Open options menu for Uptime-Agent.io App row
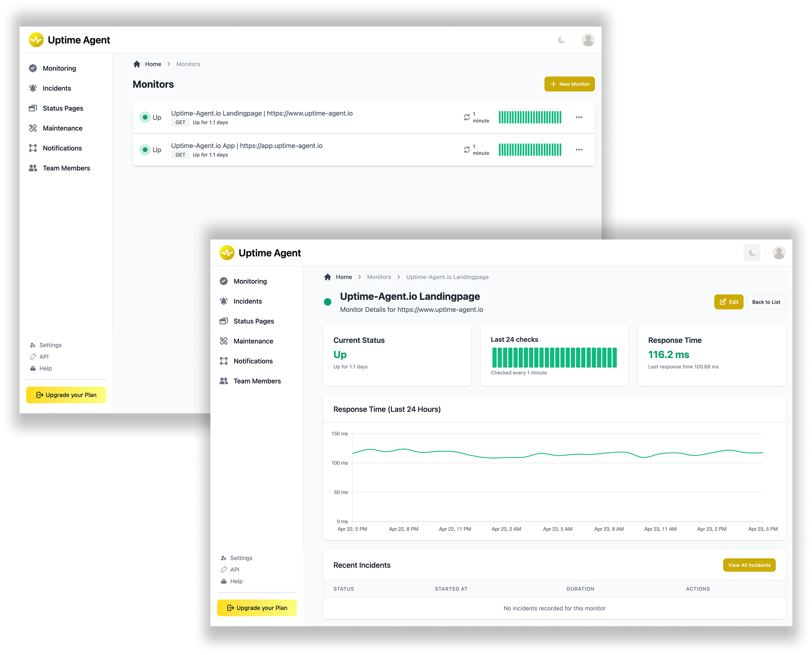 [x=579, y=150]
